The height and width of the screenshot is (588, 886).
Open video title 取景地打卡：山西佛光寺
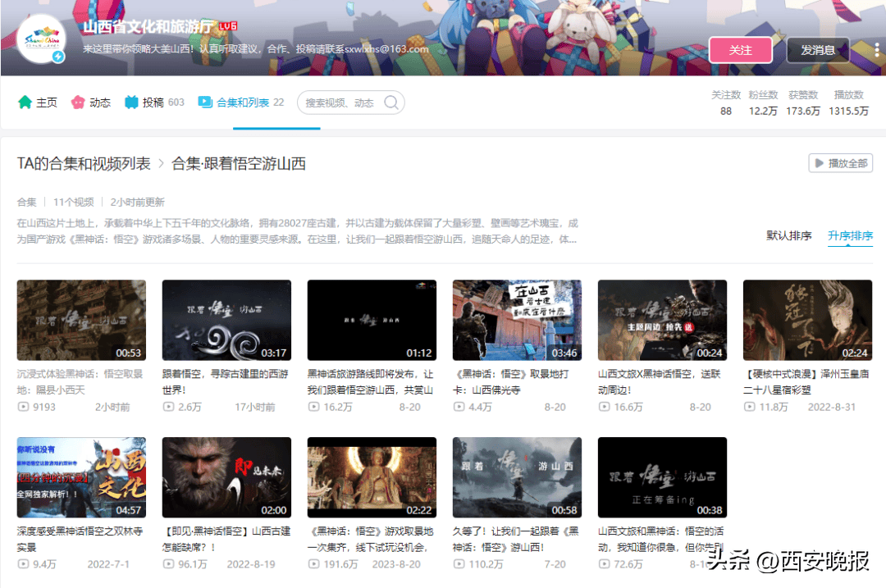tap(511, 382)
